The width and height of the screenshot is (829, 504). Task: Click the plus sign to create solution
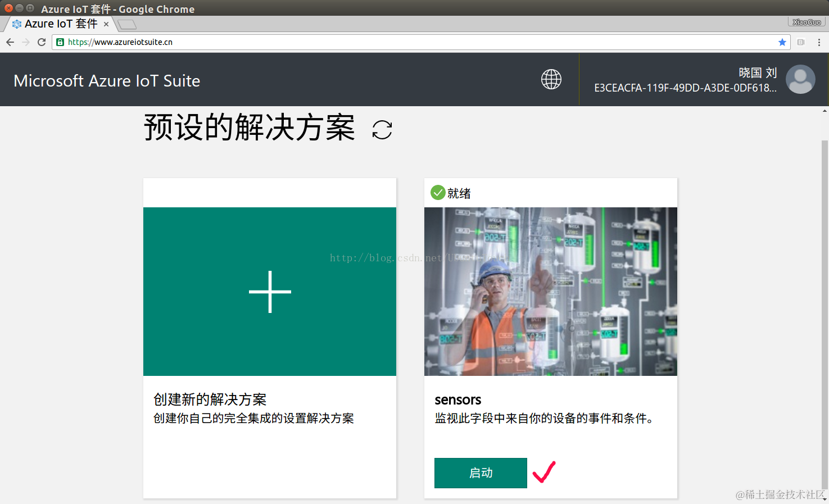[270, 292]
